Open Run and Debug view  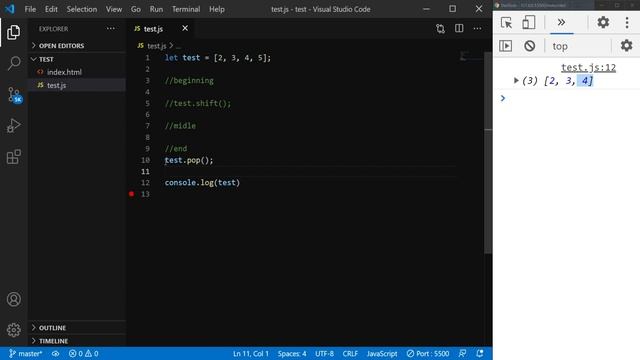[13, 126]
